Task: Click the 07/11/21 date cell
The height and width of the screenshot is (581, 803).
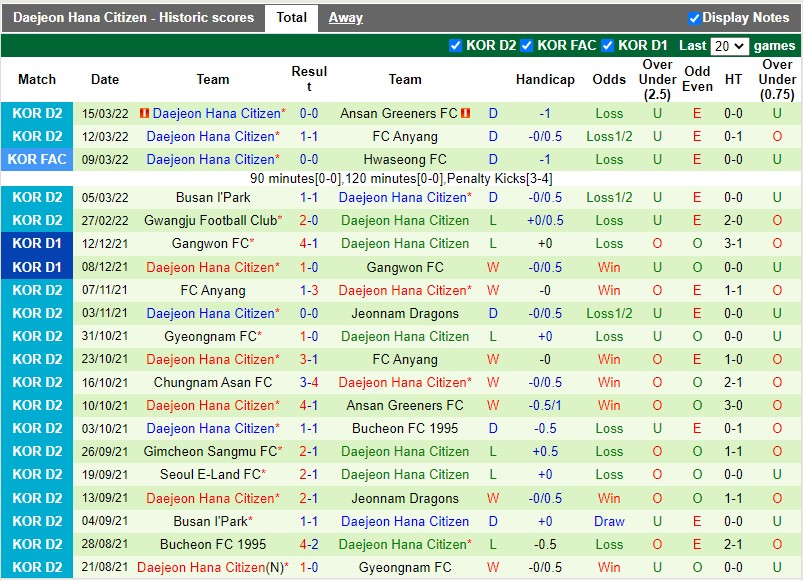Action: [x=105, y=290]
